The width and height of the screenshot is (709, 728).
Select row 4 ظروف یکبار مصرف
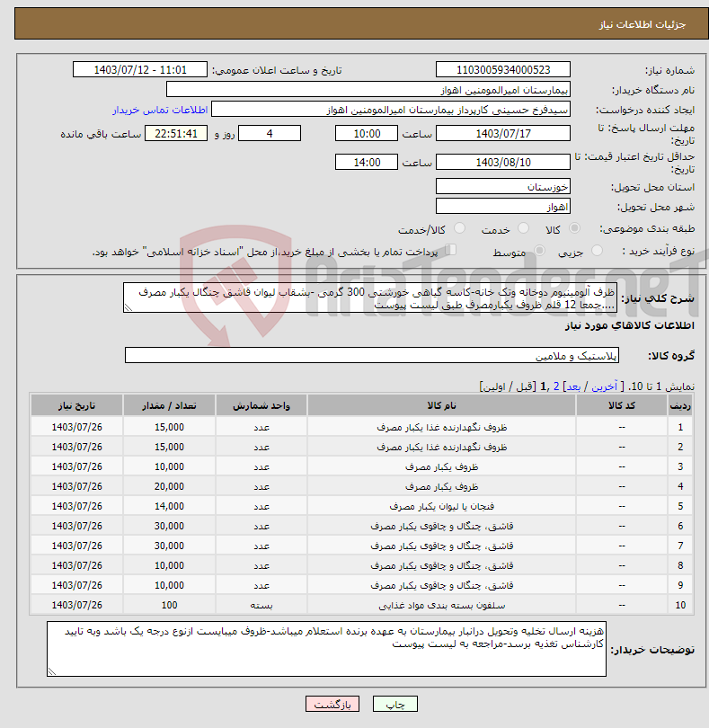362,486
